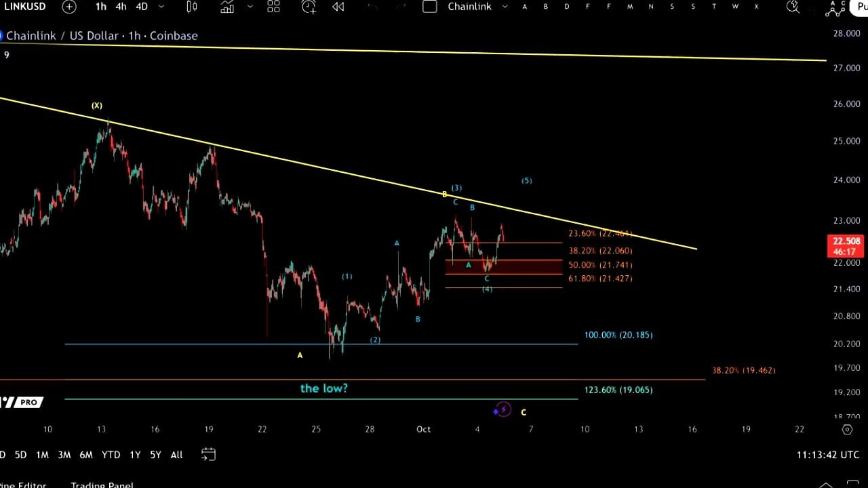Viewport: 868px width, 488px height.
Task: Open indicator templates grid icon
Action: (273, 7)
